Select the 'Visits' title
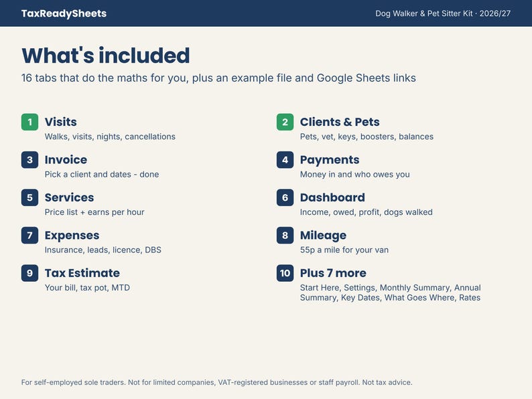The width and height of the screenshot is (532, 399). click(x=61, y=122)
